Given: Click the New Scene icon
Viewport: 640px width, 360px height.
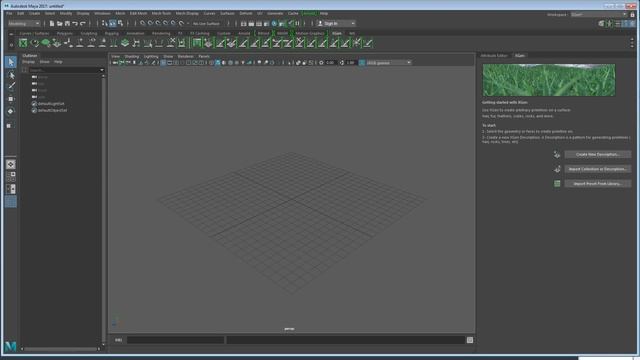Looking at the screenshot, I should (x=52, y=24).
